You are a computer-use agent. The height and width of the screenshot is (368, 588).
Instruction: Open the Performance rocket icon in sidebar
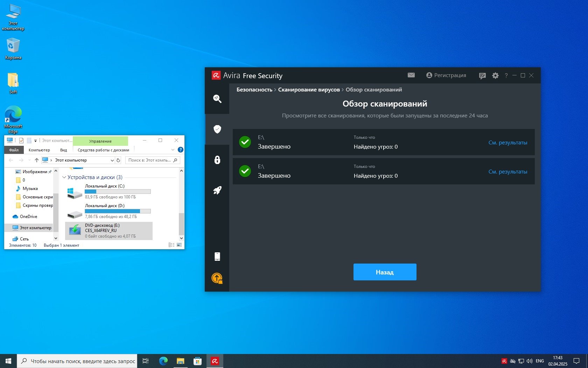coord(217,190)
